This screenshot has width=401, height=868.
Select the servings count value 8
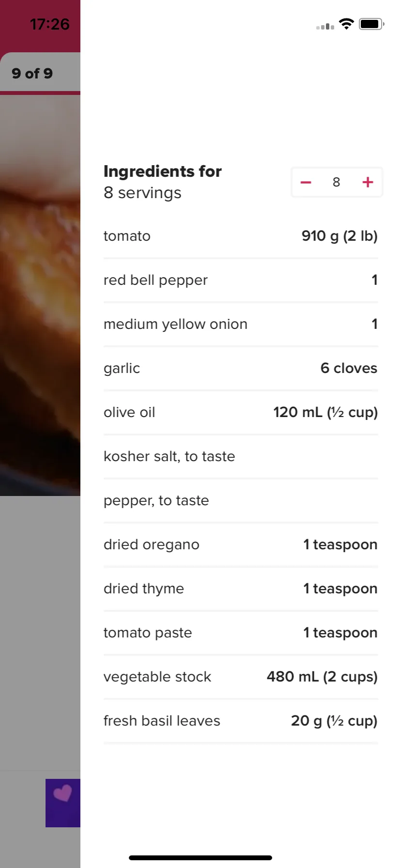coord(337,182)
